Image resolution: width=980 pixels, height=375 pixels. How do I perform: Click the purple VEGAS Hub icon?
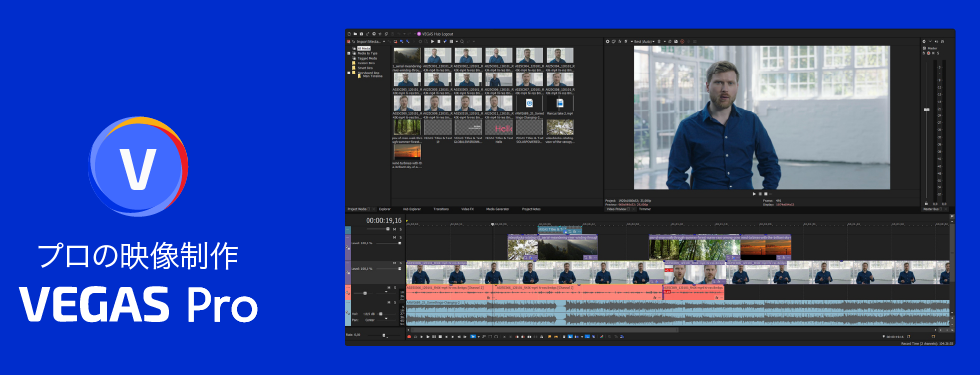tap(419, 34)
